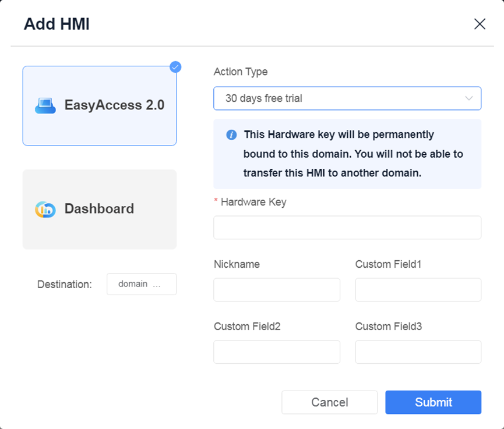Click the EasyAccess 2.0 laptop icon
This screenshot has height=429, width=504.
(45, 105)
